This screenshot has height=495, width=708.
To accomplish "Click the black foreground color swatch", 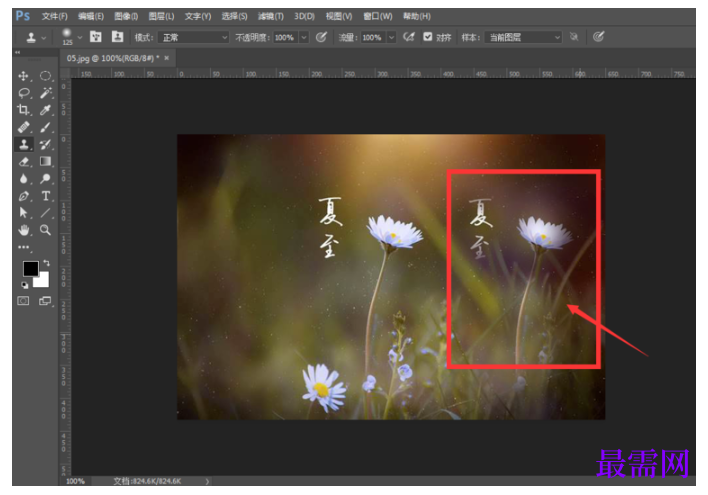I will tap(31, 269).
